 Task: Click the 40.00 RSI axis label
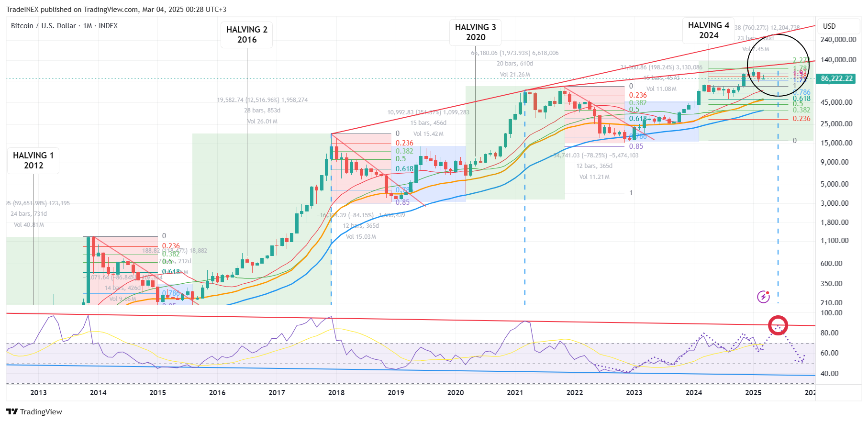830,374
